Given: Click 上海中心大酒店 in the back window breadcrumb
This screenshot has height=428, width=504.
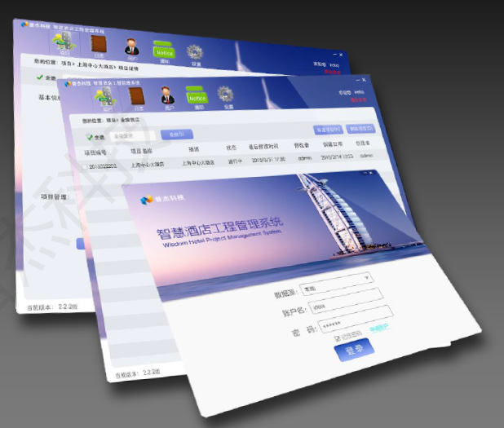Looking at the screenshot, I should point(95,65).
